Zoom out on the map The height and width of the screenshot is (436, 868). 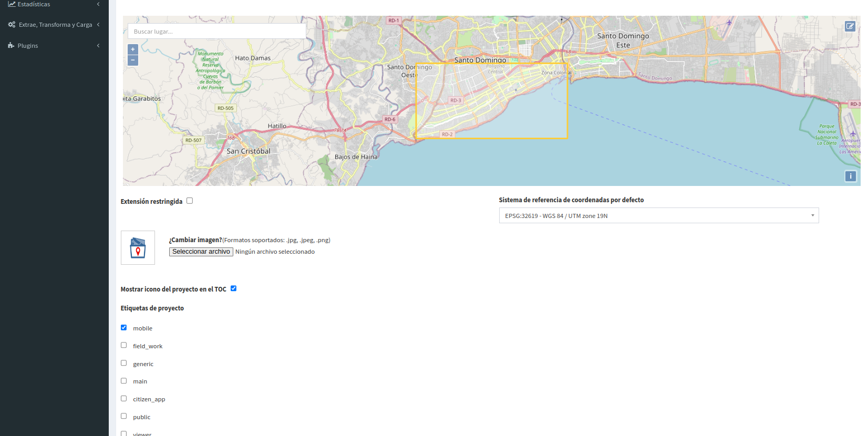[133, 60]
